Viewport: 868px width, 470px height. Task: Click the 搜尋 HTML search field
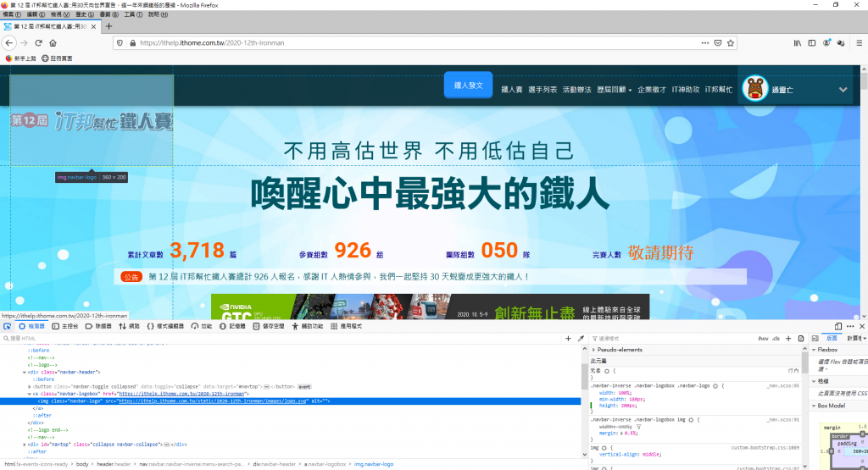click(x=282, y=339)
